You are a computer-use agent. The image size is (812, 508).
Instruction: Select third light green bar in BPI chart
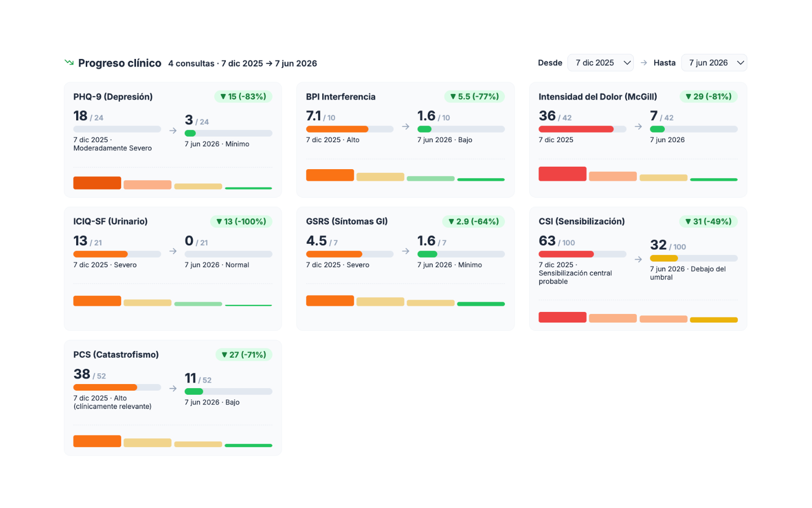[431, 179]
